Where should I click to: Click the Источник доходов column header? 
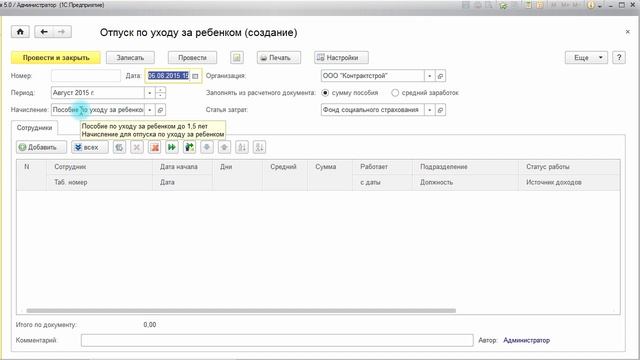pyautogui.click(x=569, y=182)
